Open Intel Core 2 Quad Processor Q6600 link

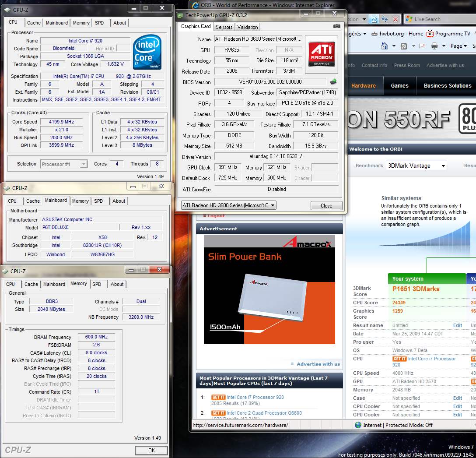tap(264, 413)
